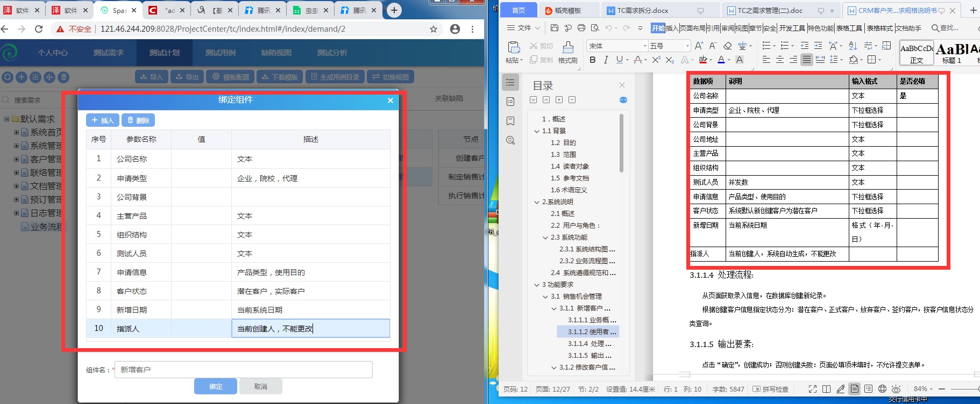Switch to outline view in status bar
980x404 pixels.
[869, 389]
